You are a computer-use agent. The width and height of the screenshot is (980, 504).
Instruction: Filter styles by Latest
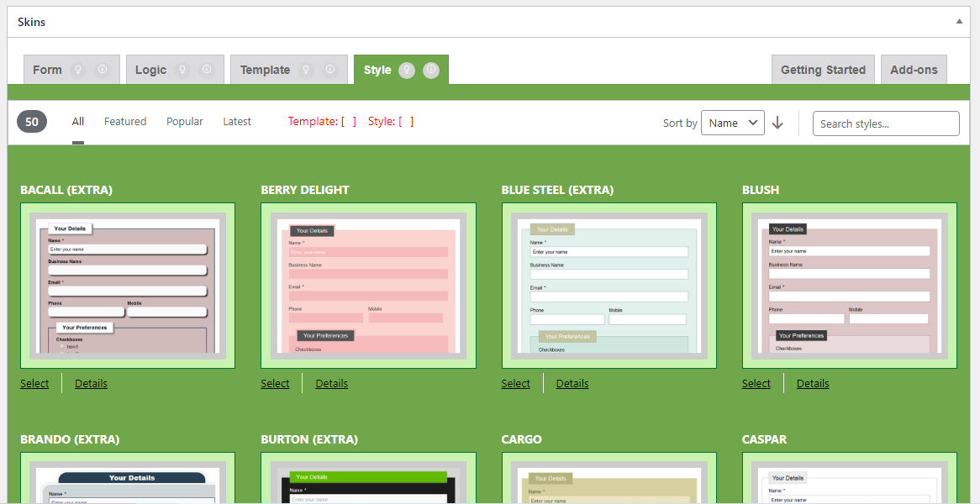237,122
